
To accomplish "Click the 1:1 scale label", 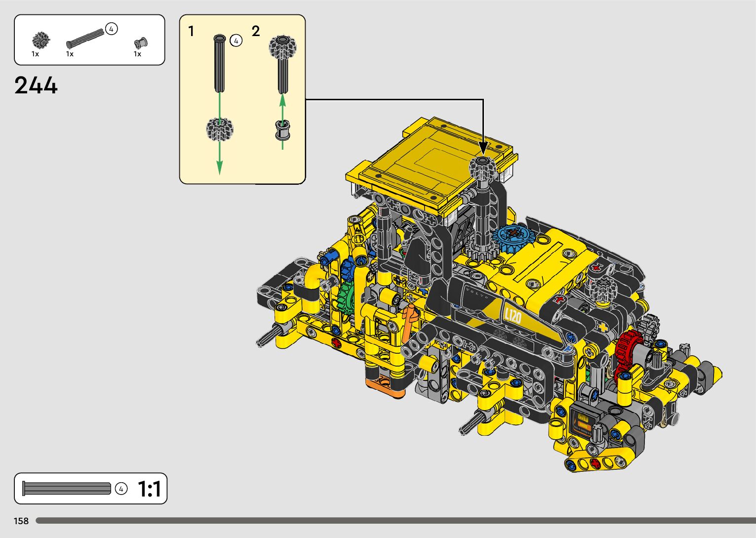I will pyautogui.click(x=149, y=489).
